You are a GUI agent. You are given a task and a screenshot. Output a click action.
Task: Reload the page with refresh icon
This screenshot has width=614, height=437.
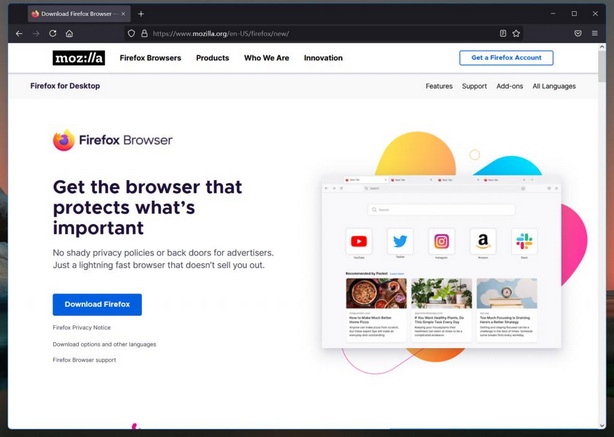tap(53, 33)
